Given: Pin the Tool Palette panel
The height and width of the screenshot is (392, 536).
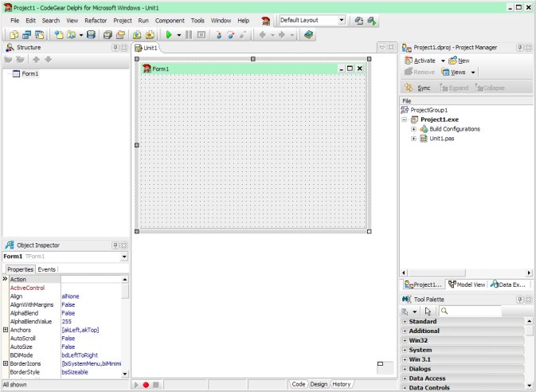Looking at the screenshot, I should [x=519, y=300].
